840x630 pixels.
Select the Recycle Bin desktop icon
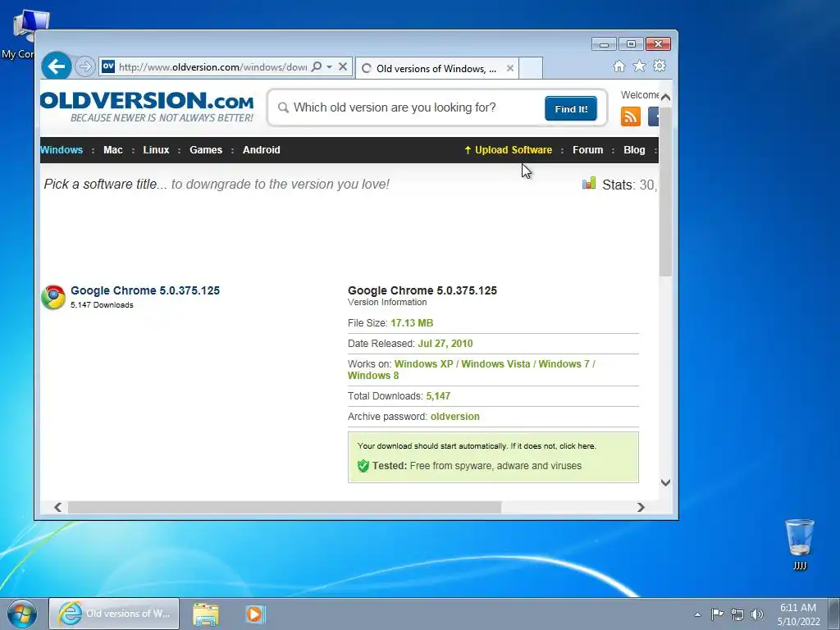[799, 545]
